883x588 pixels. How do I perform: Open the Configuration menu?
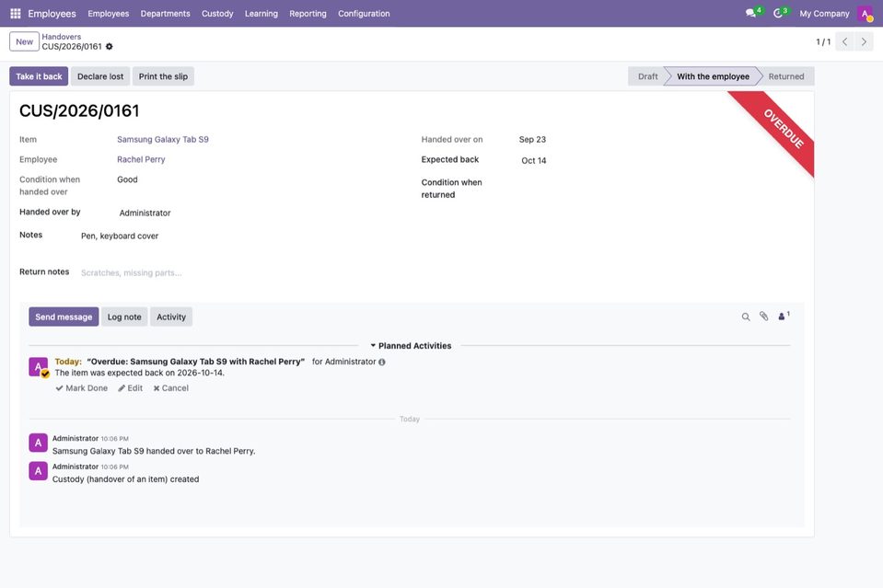click(364, 14)
